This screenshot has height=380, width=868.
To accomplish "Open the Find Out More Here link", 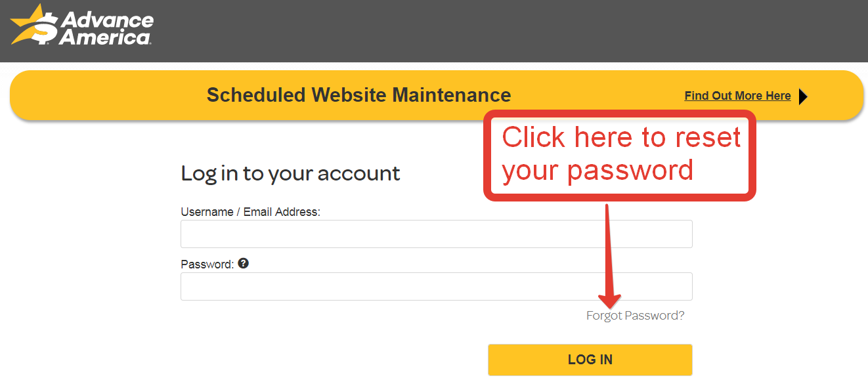I will pos(737,96).
